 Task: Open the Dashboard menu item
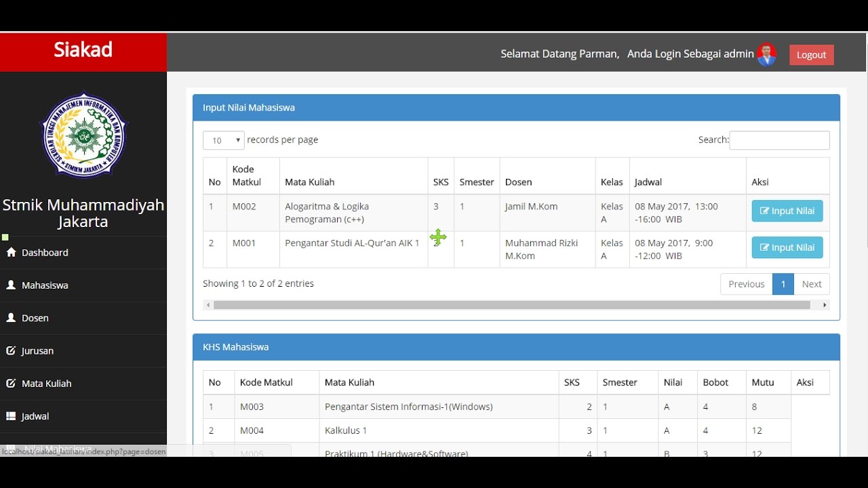click(83, 252)
